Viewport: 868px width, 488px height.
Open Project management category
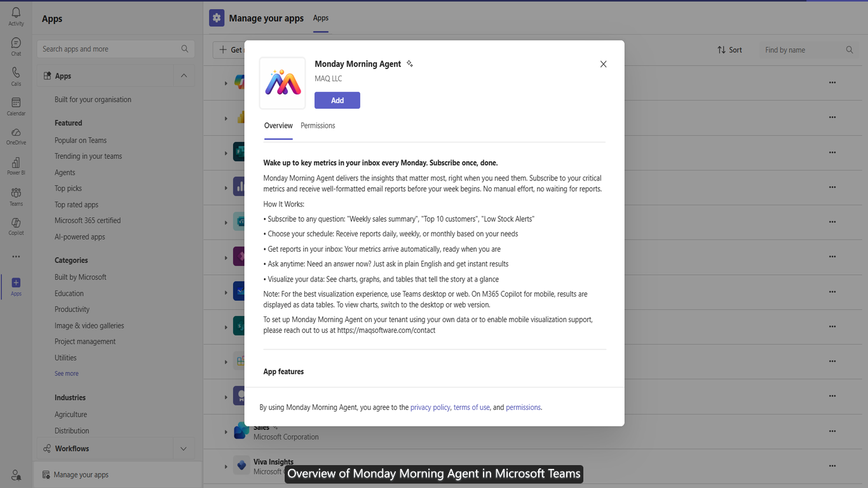click(x=85, y=342)
